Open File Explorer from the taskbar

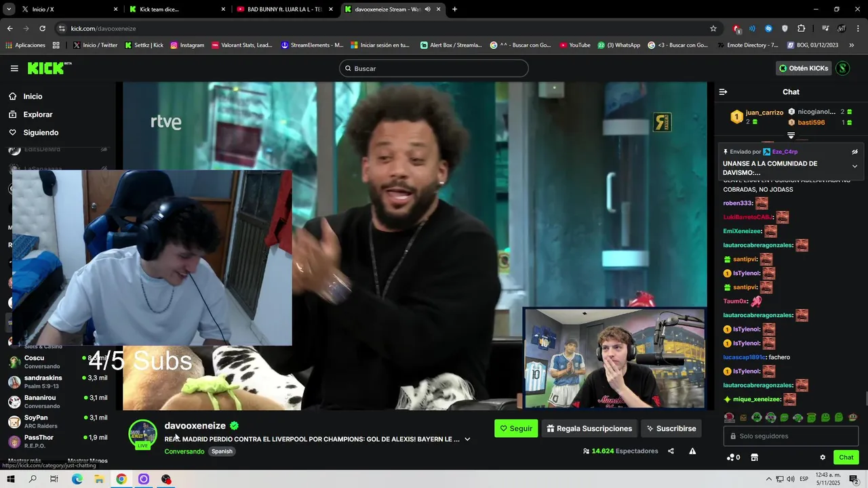(x=99, y=479)
